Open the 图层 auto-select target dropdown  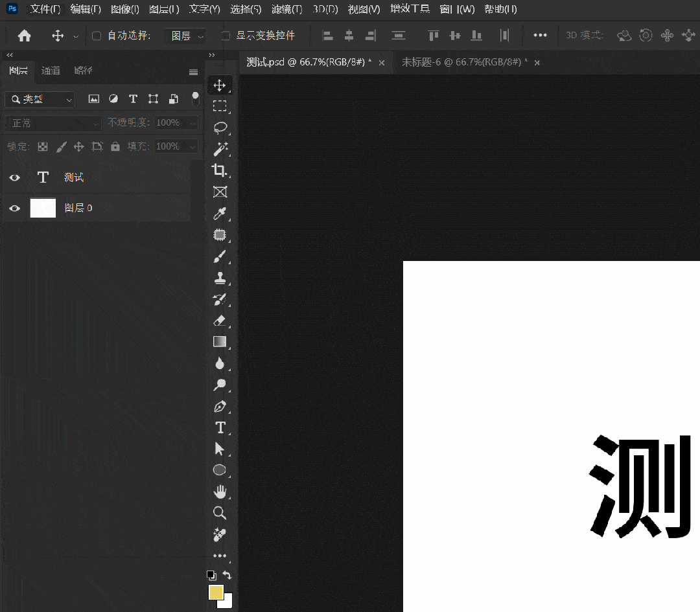point(186,36)
